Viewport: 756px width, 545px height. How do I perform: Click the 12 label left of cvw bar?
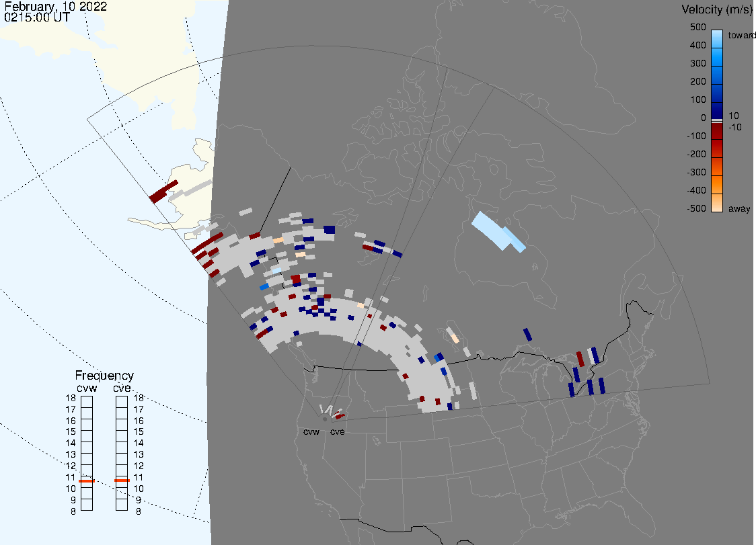coord(71,466)
